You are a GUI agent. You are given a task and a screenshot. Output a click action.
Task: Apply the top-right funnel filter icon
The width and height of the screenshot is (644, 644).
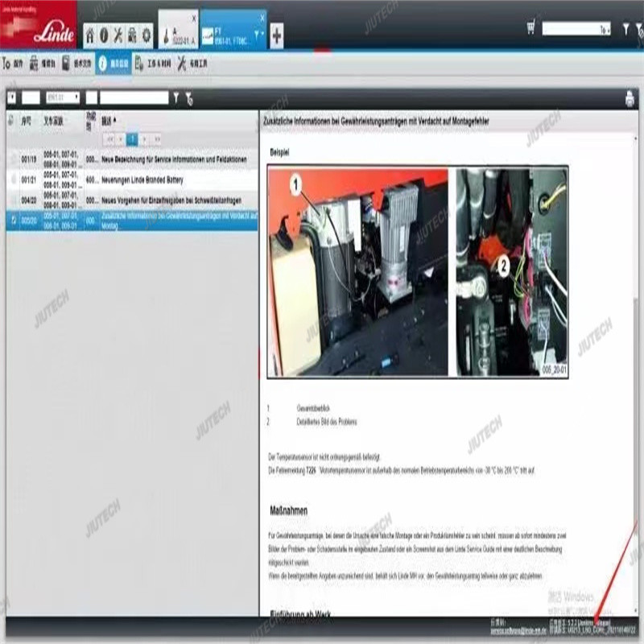[626, 29]
